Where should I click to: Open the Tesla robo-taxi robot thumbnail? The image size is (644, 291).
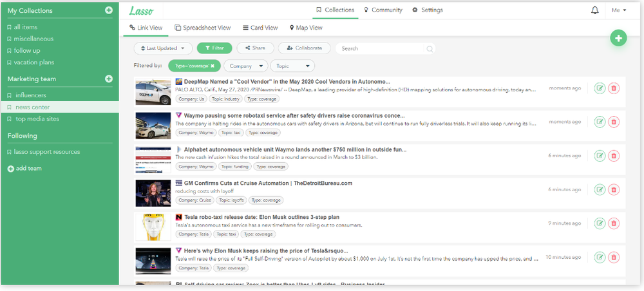coord(153,227)
